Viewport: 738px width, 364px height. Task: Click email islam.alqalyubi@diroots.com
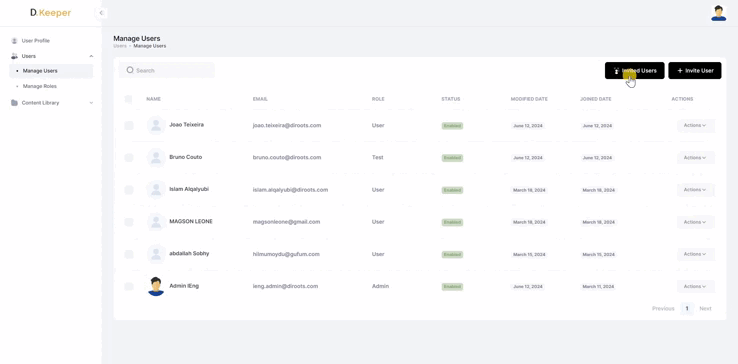pyautogui.click(x=290, y=190)
